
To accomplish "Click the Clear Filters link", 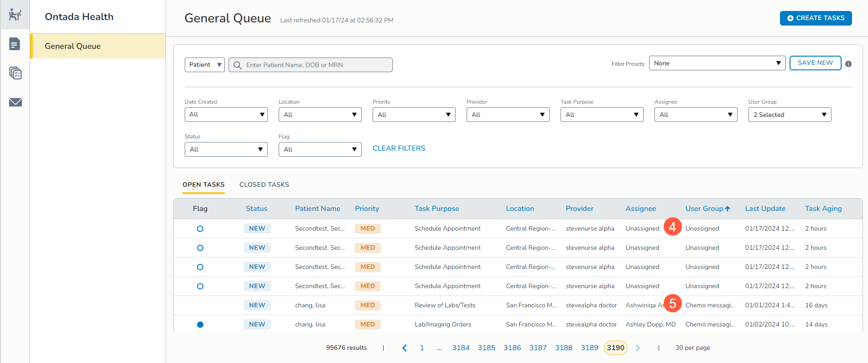I will 399,148.
